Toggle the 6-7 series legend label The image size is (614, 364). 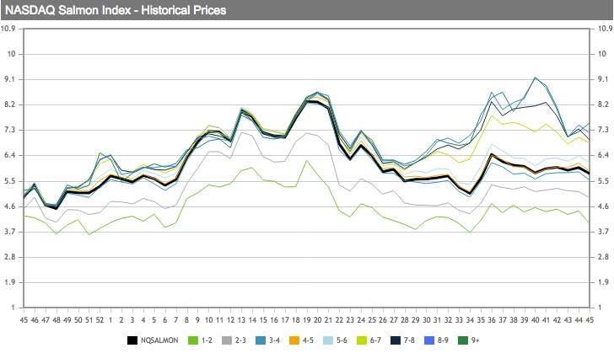coord(375,340)
